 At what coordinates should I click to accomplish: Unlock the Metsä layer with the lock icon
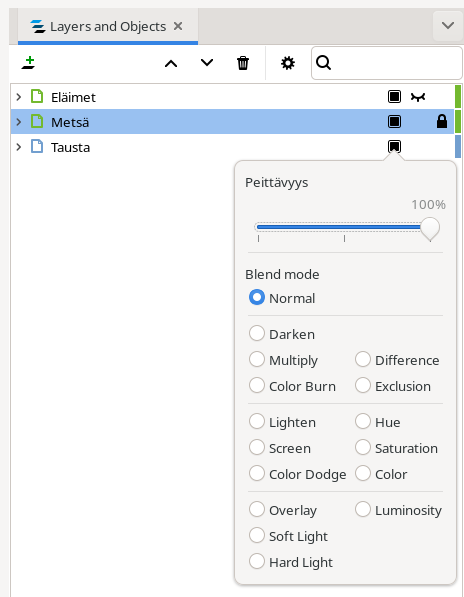442,121
